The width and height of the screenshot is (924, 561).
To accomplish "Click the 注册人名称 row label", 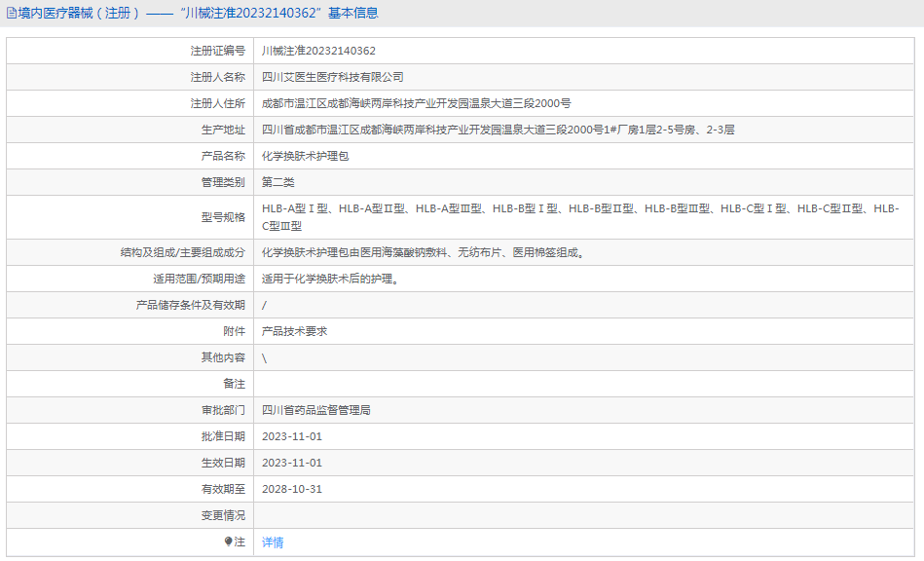I will coord(217,77).
